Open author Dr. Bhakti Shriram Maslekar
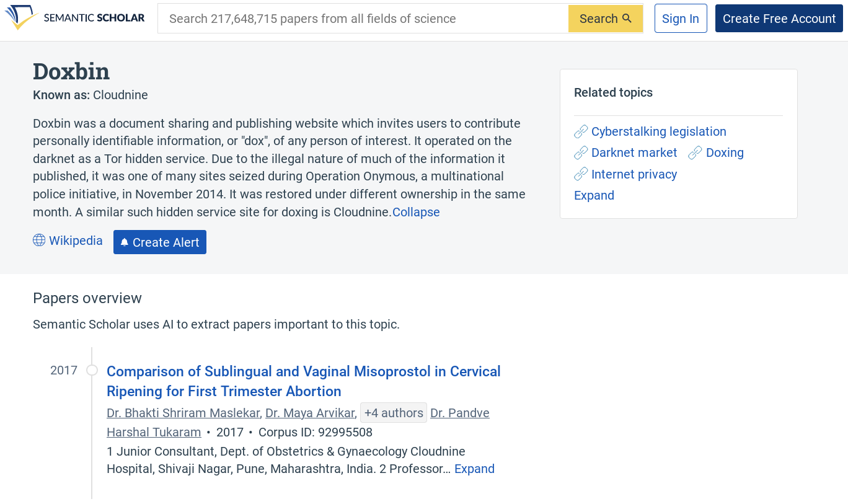 click(x=184, y=413)
